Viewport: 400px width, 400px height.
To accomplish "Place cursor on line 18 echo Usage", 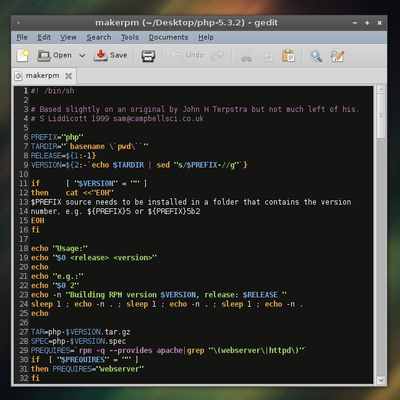I will [x=59, y=248].
